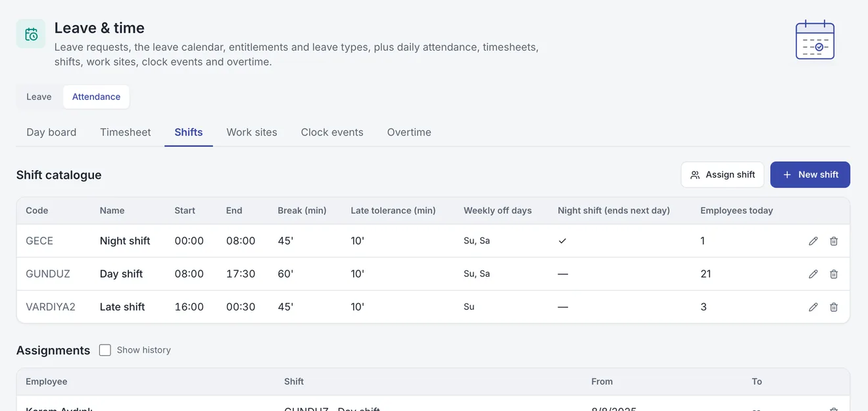This screenshot has width=868, height=411.
Task: Click the Leave & time clock-calendar icon
Action: [31, 34]
